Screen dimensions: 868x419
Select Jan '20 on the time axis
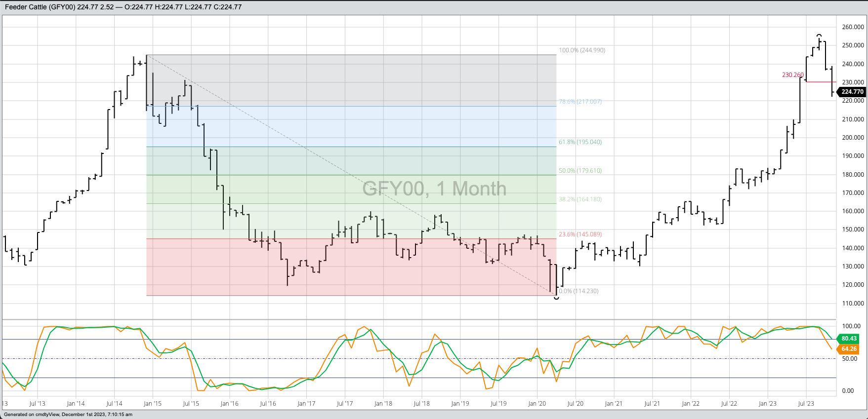pyautogui.click(x=537, y=404)
